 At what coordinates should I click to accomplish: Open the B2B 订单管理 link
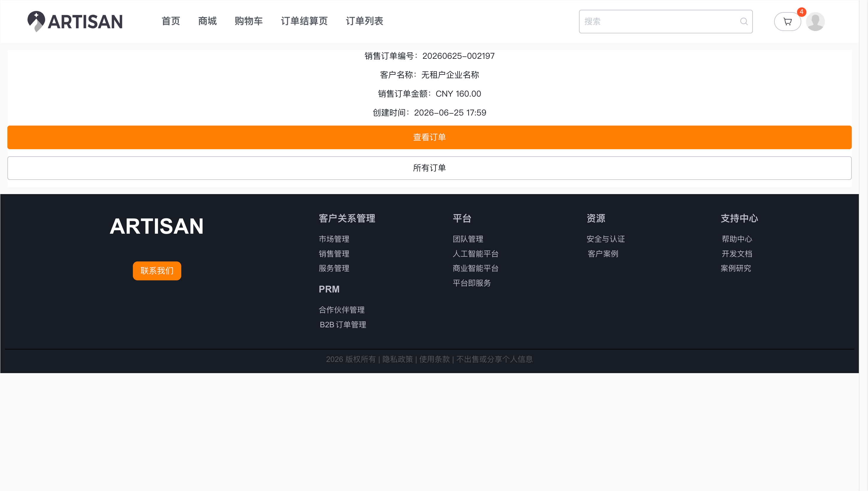pyautogui.click(x=343, y=325)
